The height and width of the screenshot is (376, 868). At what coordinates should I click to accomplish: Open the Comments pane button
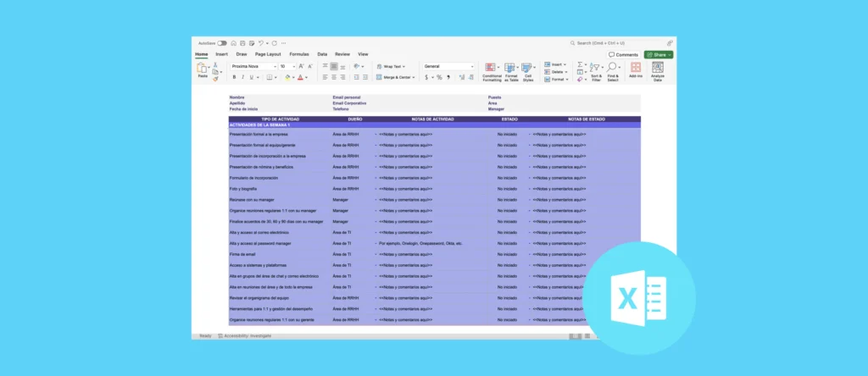click(623, 55)
